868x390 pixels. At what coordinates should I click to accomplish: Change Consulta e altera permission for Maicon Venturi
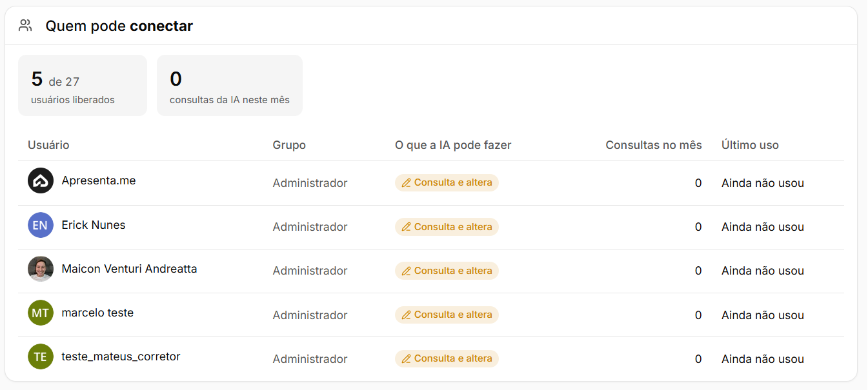(x=447, y=271)
